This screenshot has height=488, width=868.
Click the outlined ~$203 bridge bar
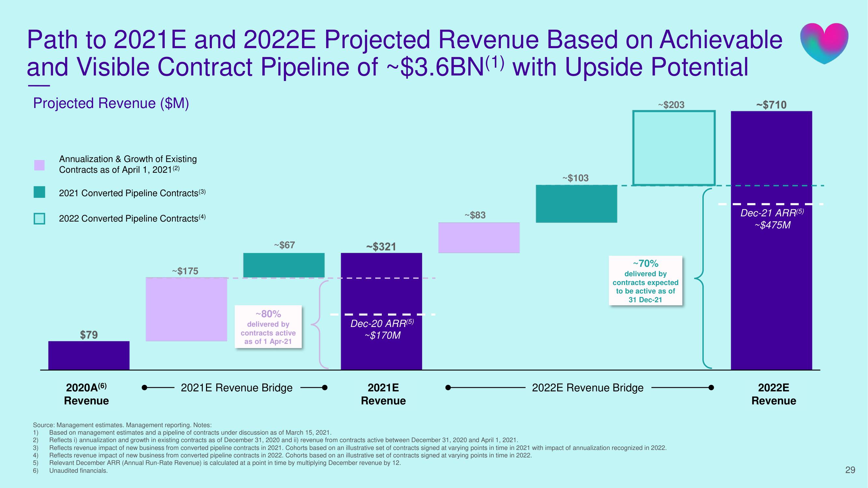(674, 148)
